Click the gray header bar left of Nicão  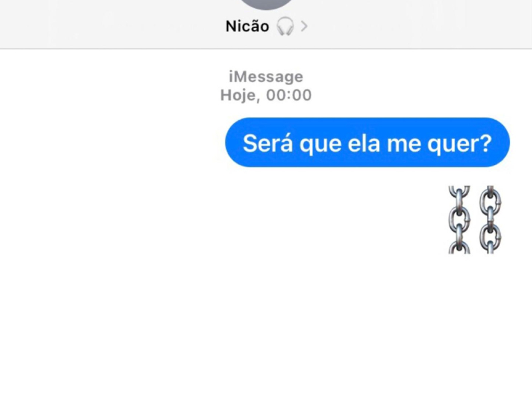coord(112,25)
